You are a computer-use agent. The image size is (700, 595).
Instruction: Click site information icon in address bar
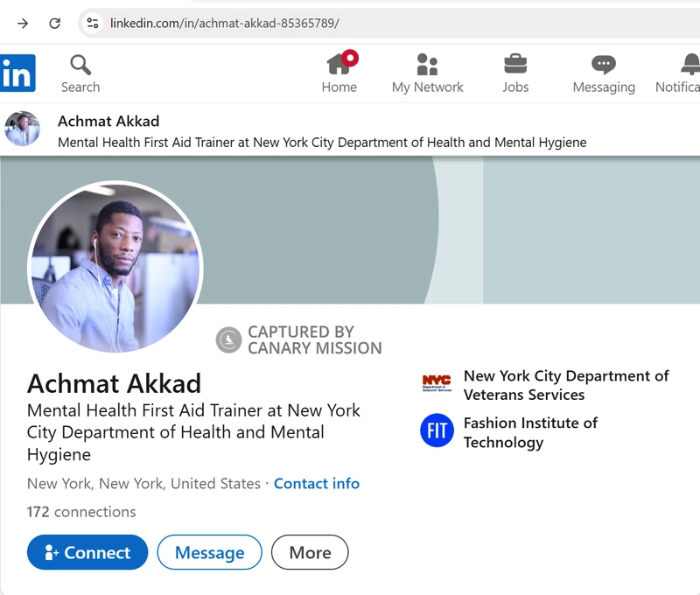pyautogui.click(x=93, y=24)
